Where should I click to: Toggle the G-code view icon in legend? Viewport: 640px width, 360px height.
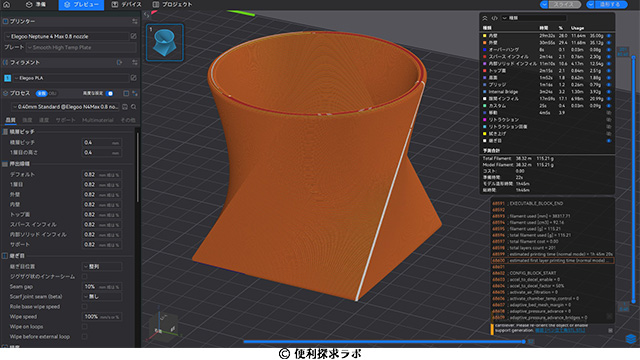[x=494, y=18]
